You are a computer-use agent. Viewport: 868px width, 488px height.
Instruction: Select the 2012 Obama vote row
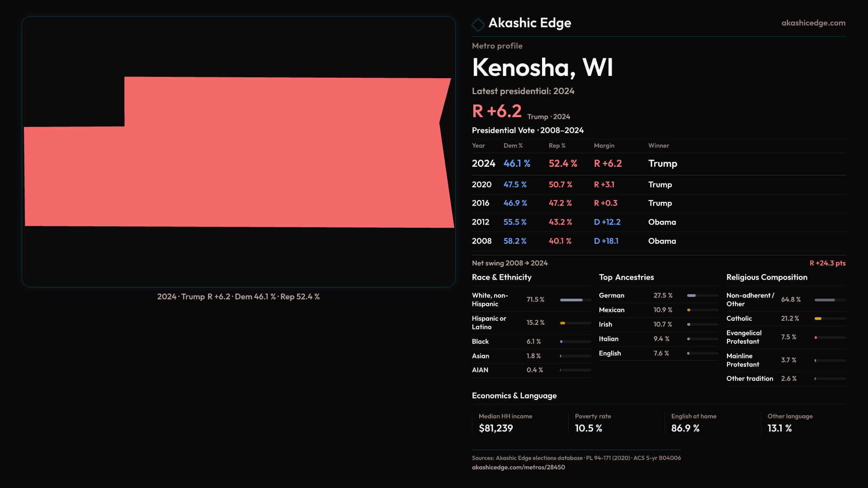pos(658,222)
